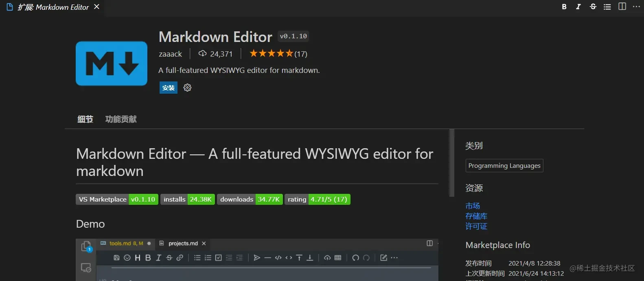
Task: Split the editor with the top-right layout icon
Action: [622, 7]
